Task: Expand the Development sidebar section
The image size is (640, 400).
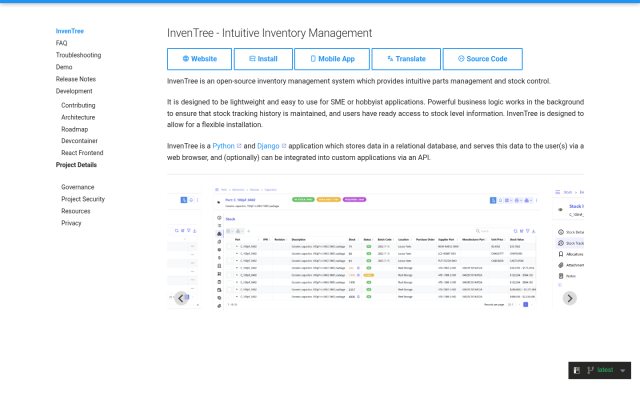Action: tap(74, 91)
